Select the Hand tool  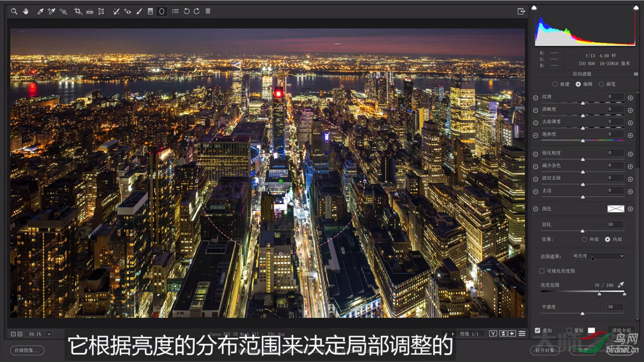26,11
